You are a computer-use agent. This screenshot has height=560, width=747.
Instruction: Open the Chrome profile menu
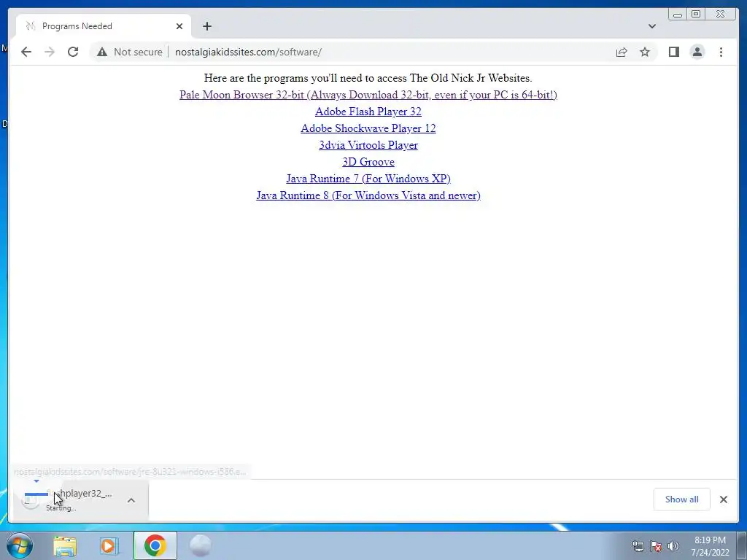(x=697, y=52)
